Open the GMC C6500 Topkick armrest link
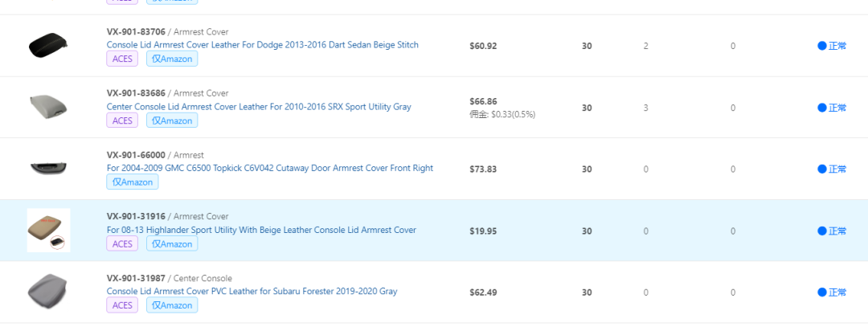868x331 pixels. point(269,168)
